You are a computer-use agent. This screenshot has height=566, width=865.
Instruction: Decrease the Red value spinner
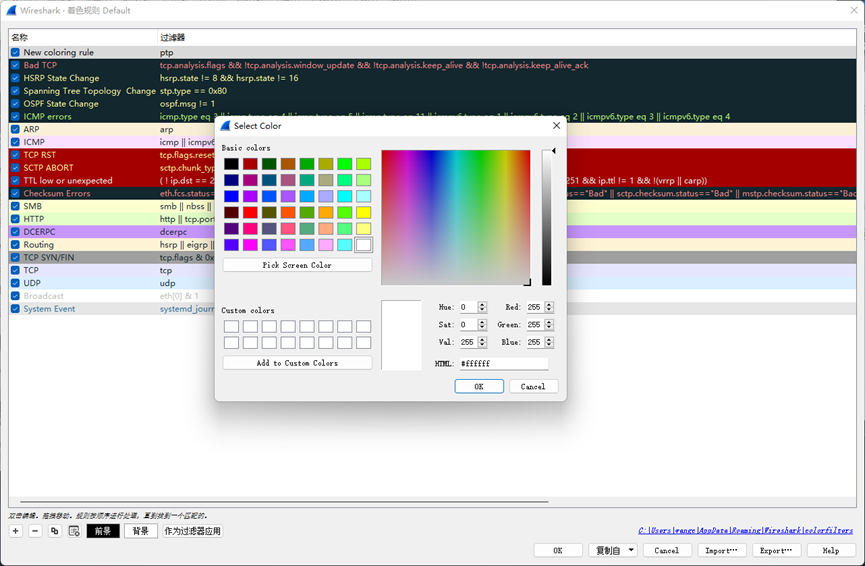coord(549,309)
